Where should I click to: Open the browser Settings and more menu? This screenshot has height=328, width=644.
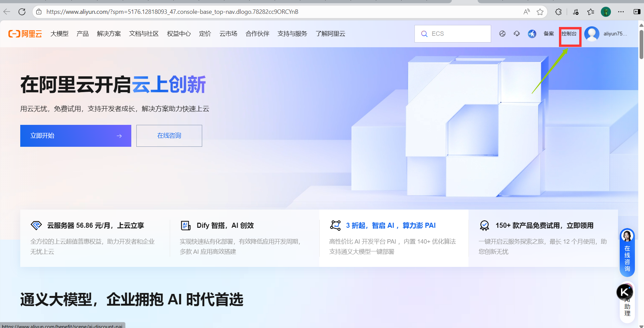621,12
